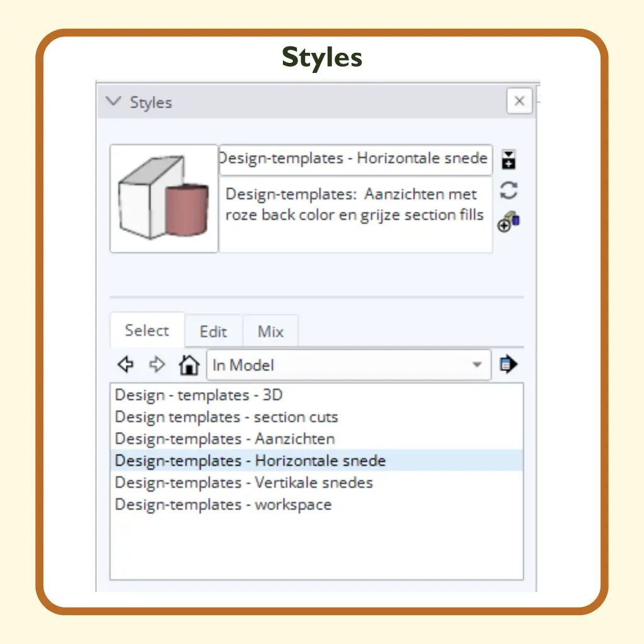
Task: Click the current style preview thumbnail
Action: coord(164,198)
